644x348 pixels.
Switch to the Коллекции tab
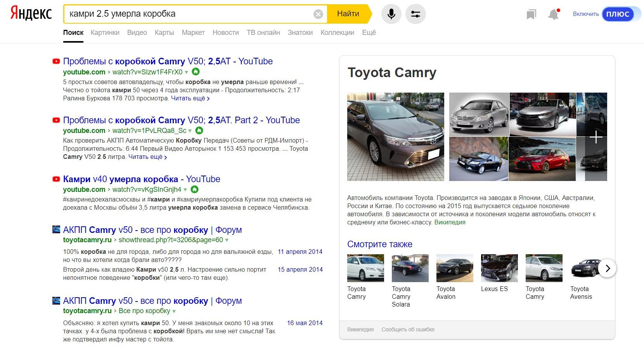[x=337, y=33]
